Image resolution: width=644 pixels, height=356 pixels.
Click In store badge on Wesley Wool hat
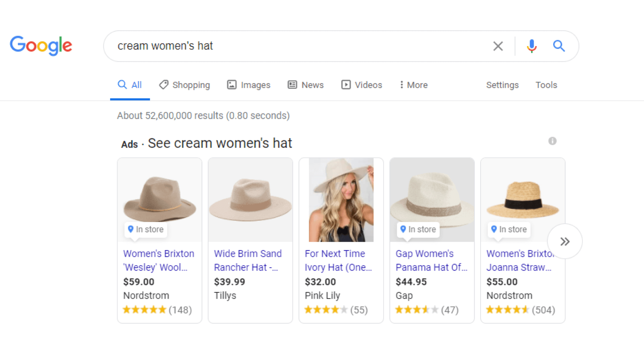[x=146, y=229]
